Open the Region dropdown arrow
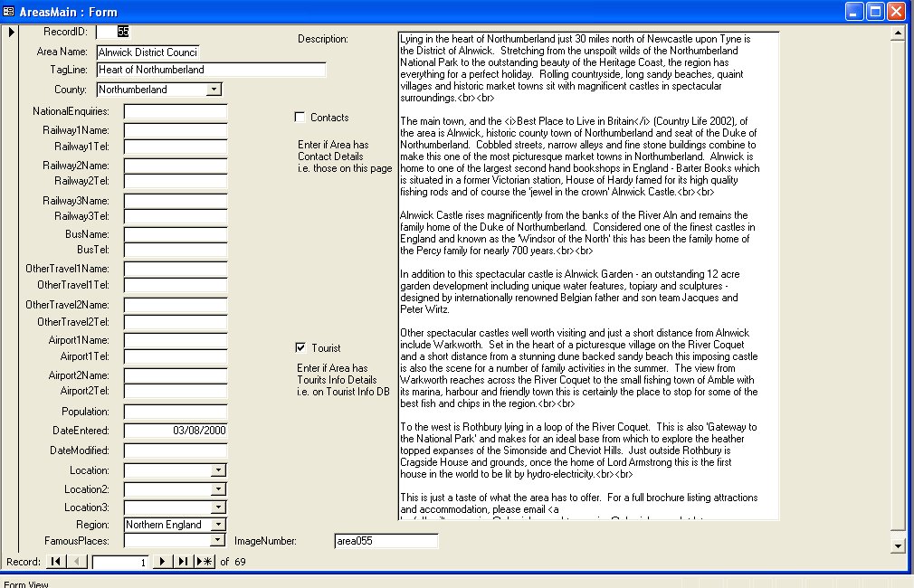 coord(218,525)
